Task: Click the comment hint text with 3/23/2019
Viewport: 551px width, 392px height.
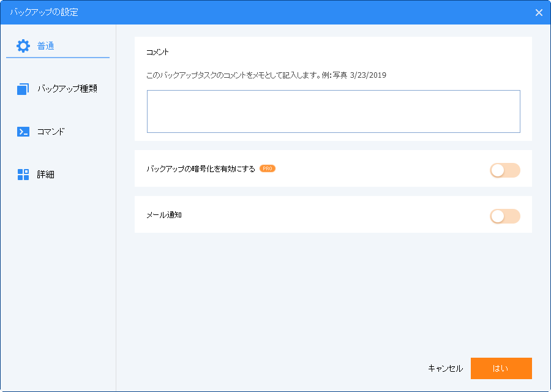Action: click(x=266, y=75)
